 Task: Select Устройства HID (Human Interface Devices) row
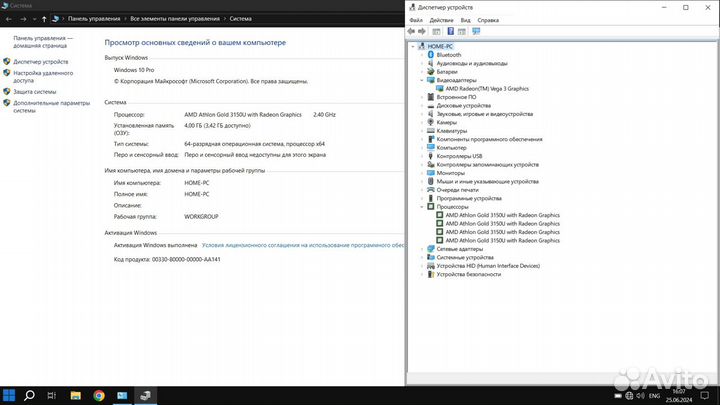click(x=488, y=266)
